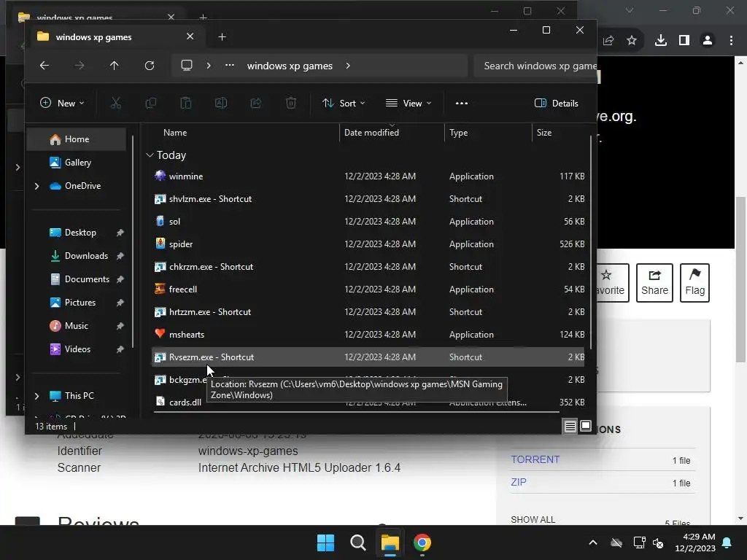Viewport: 747px width, 560px height.
Task: Go up one folder level
Action: 115,65
